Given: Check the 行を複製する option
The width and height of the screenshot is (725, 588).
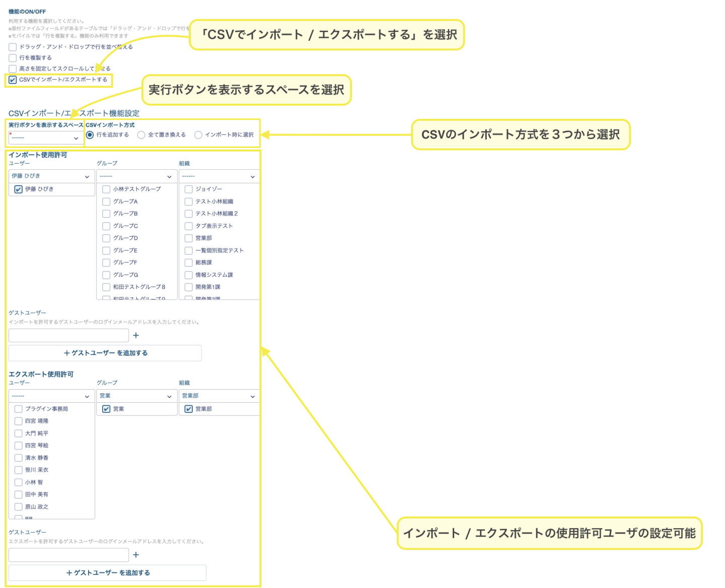Looking at the screenshot, I should (13, 58).
